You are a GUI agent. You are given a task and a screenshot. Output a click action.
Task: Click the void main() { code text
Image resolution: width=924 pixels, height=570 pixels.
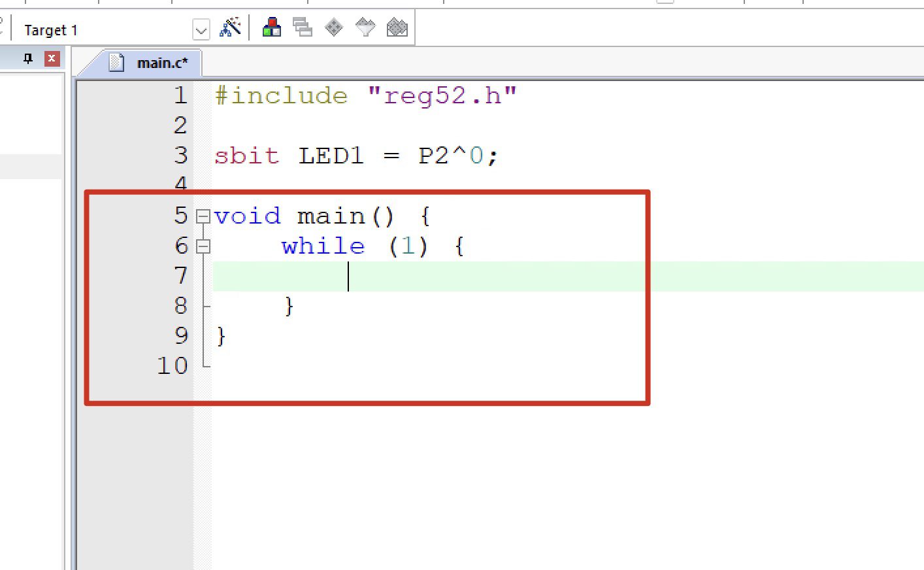point(323,216)
